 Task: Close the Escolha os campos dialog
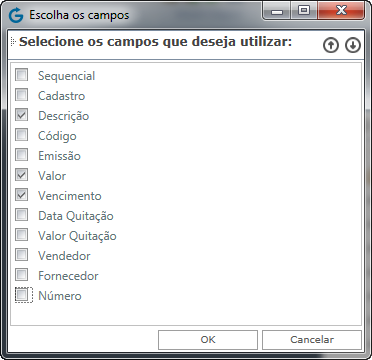pyautogui.click(x=341, y=11)
